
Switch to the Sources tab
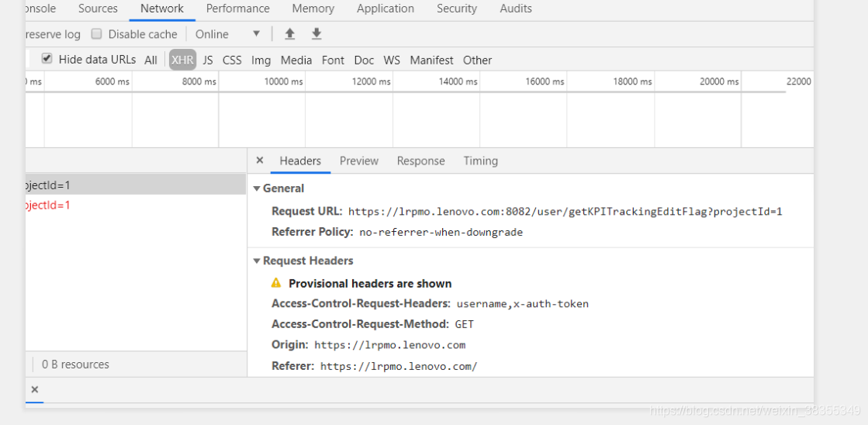coord(98,9)
